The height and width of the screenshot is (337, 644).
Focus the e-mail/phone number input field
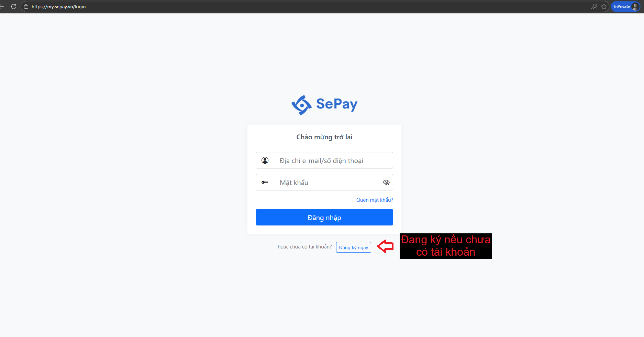[333, 160]
